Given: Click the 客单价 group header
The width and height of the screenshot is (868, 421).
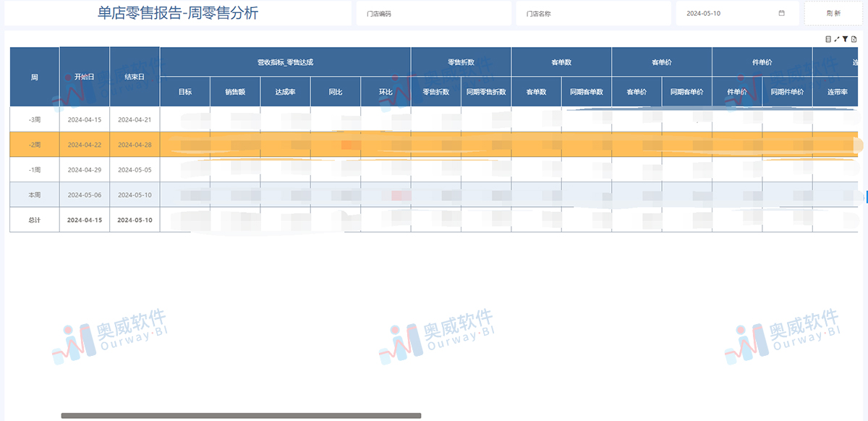Looking at the screenshot, I should click(662, 62).
